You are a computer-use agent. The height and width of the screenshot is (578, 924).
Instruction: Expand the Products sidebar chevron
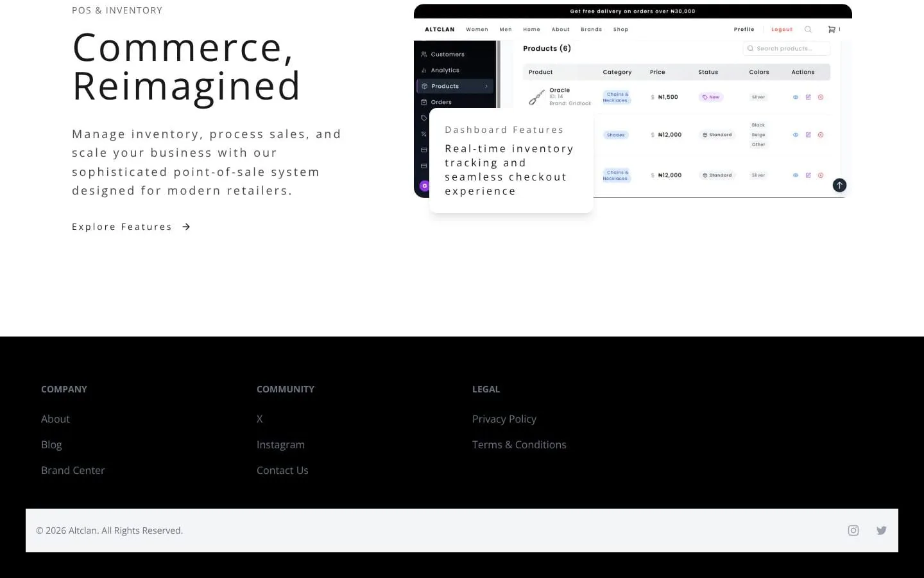tap(486, 86)
